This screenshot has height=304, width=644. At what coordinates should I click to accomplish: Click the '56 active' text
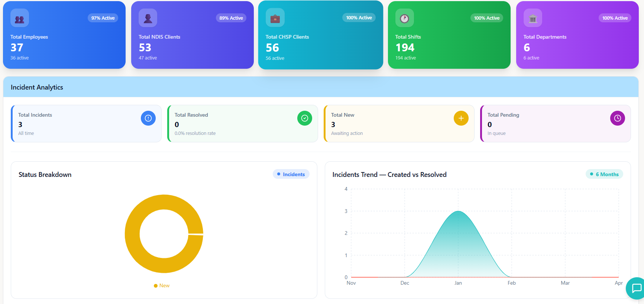(x=275, y=58)
